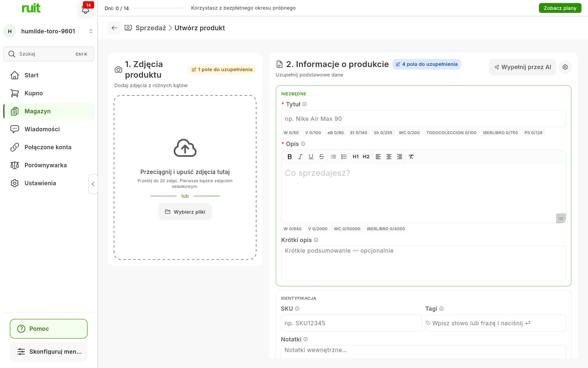This screenshot has height=368, width=588.
Task: Click the Wybierz pliki button
Action: [185, 212]
